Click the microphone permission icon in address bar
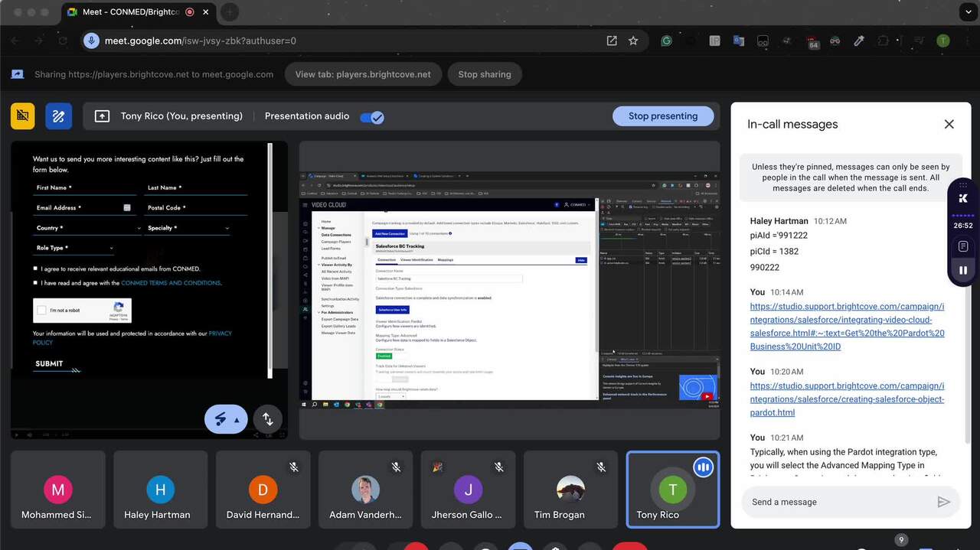Viewport: 980px width, 550px height. 92,41
